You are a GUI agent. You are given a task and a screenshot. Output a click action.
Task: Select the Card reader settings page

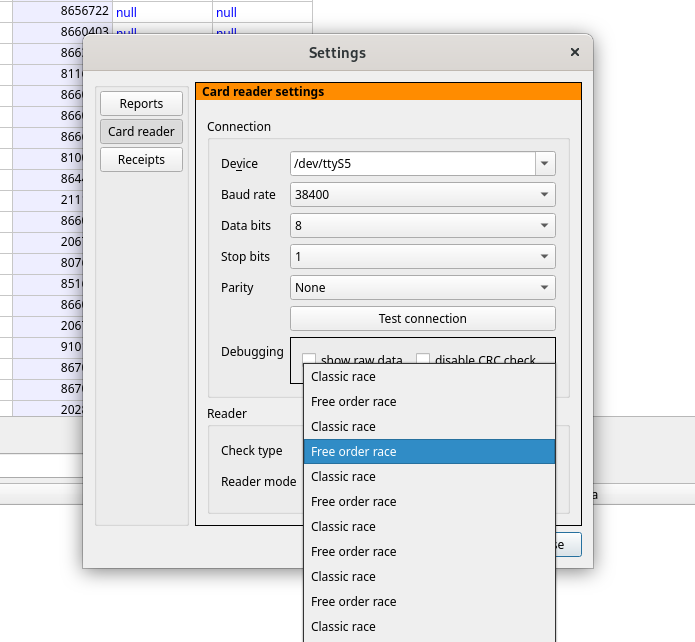click(141, 131)
